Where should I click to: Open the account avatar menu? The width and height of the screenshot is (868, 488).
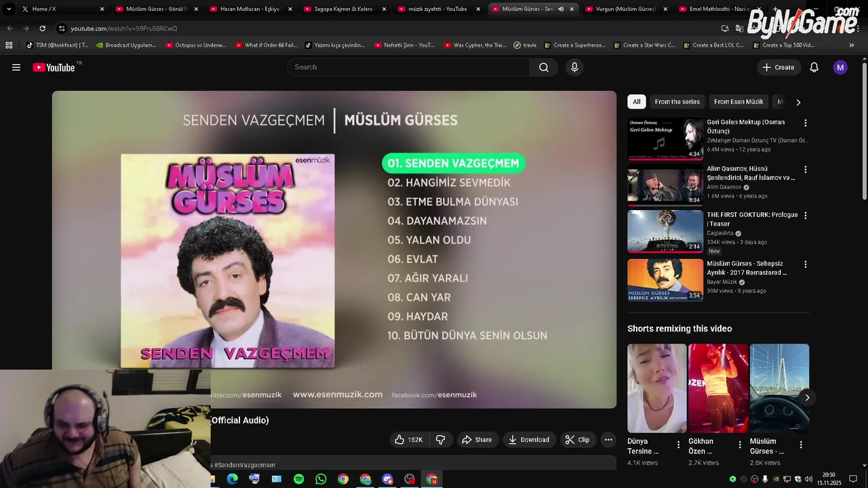(840, 67)
